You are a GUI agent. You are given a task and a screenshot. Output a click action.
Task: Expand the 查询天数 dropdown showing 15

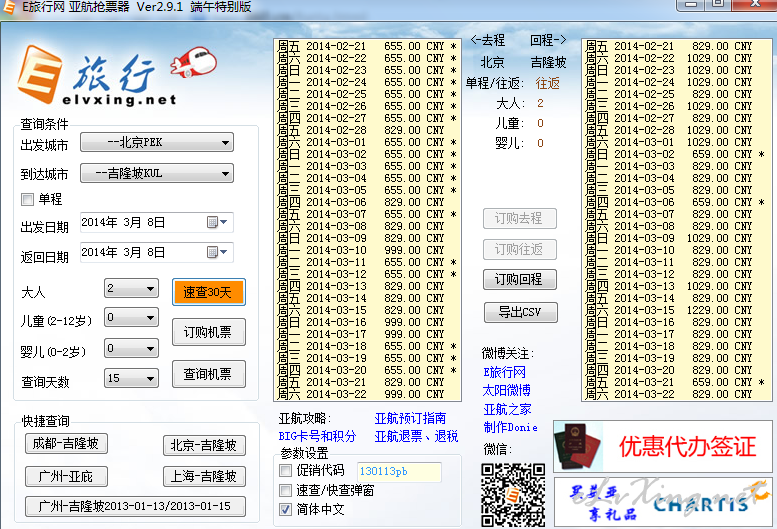pos(131,378)
